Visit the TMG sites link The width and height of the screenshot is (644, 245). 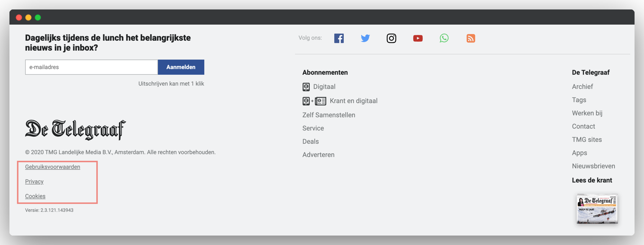[587, 140]
